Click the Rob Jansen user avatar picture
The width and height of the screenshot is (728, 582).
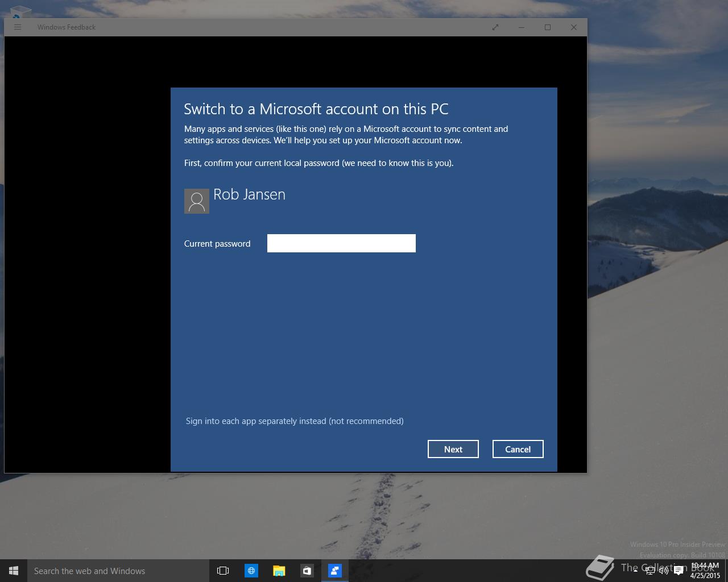pyautogui.click(x=197, y=201)
